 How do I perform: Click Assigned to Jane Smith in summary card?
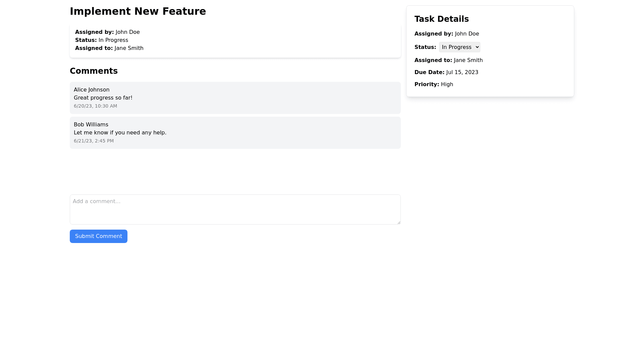[109, 48]
